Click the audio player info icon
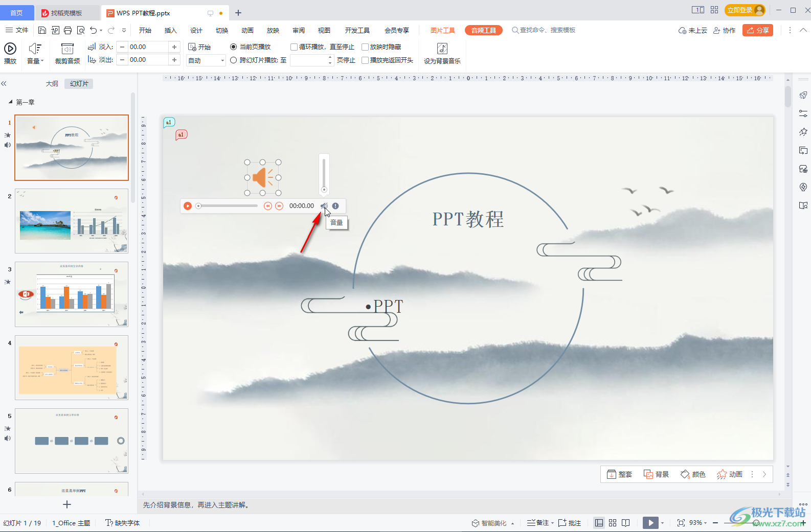 coord(335,206)
